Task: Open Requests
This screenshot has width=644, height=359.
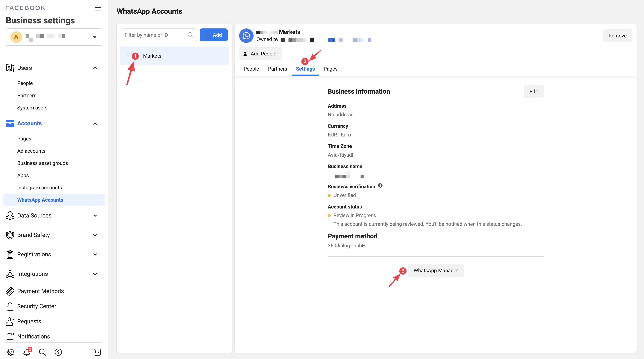Action: (29, 322)
